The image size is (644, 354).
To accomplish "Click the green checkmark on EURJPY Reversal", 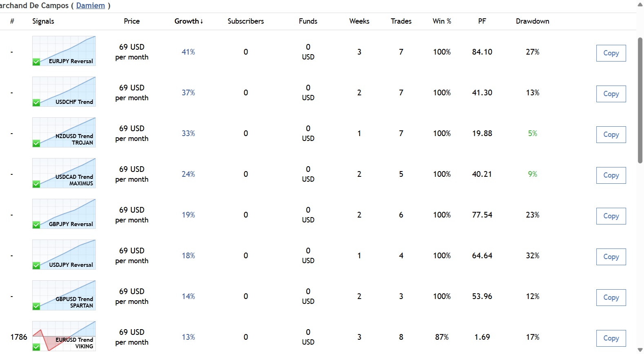I will [36, 62].
